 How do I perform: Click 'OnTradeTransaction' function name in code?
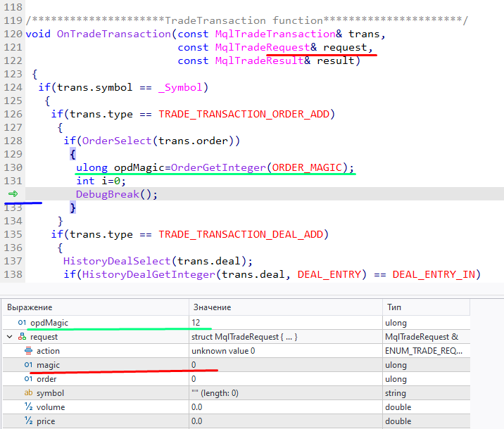click(114, 34)
